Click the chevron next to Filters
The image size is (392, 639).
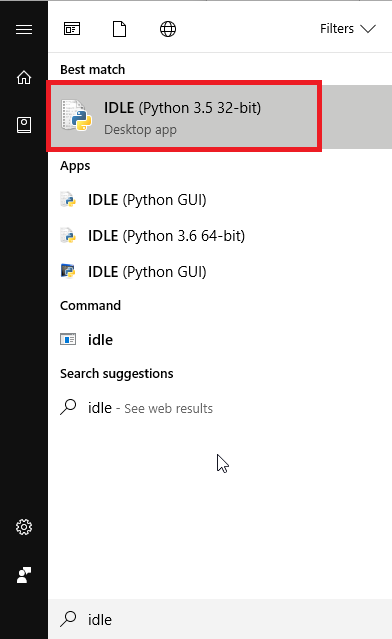pos(368,29)
